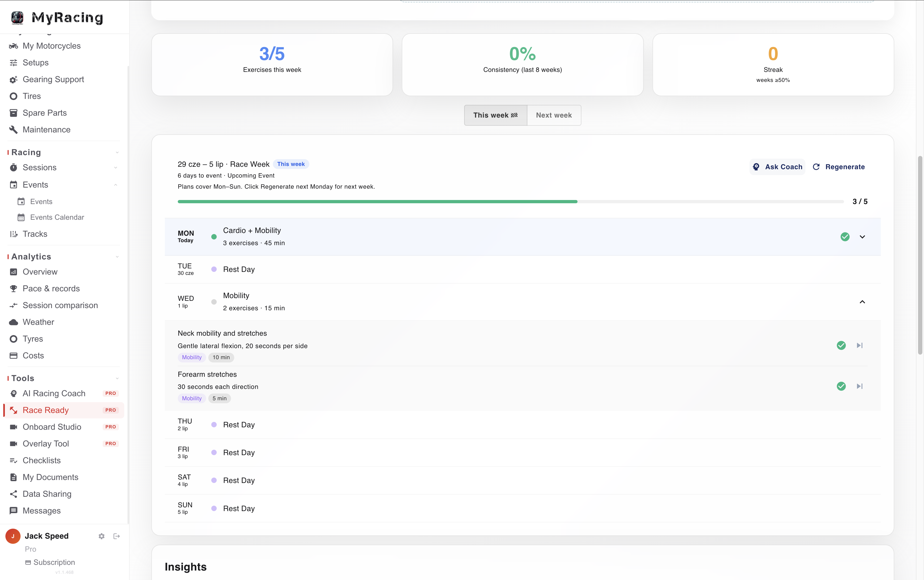Toggle Forearm stretches completed checkmark
The height and width of the screenshot is (580, 924).
click(841, 386)
